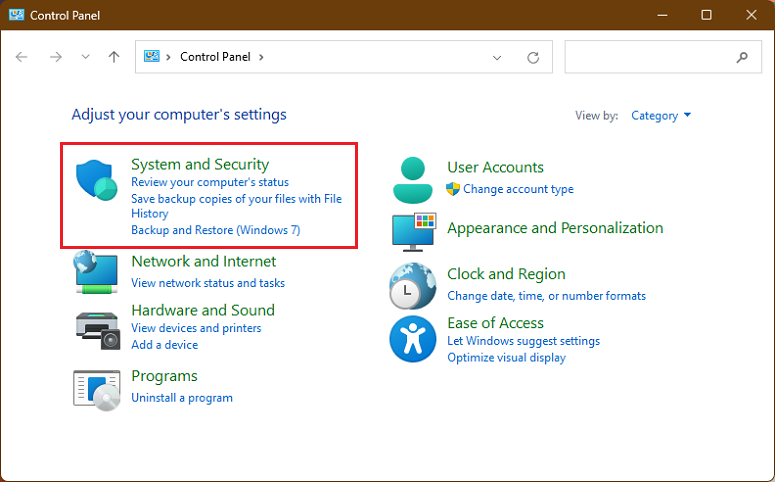
Task: Click View devices and printers
Action: [x=196, y=328]
